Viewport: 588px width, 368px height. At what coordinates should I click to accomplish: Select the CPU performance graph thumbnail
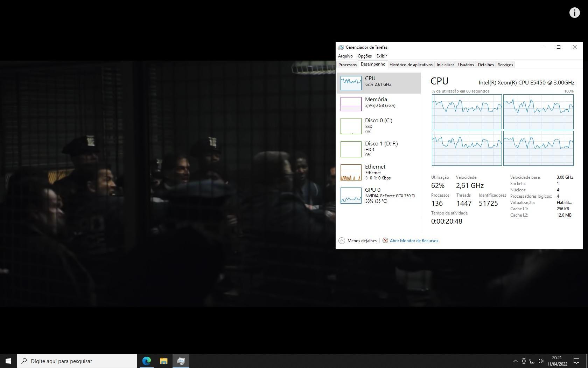coord(351,83)
